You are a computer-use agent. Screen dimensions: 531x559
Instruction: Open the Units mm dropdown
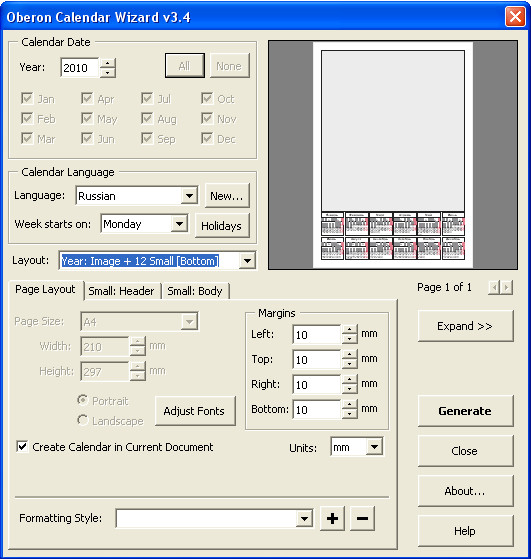374,447
